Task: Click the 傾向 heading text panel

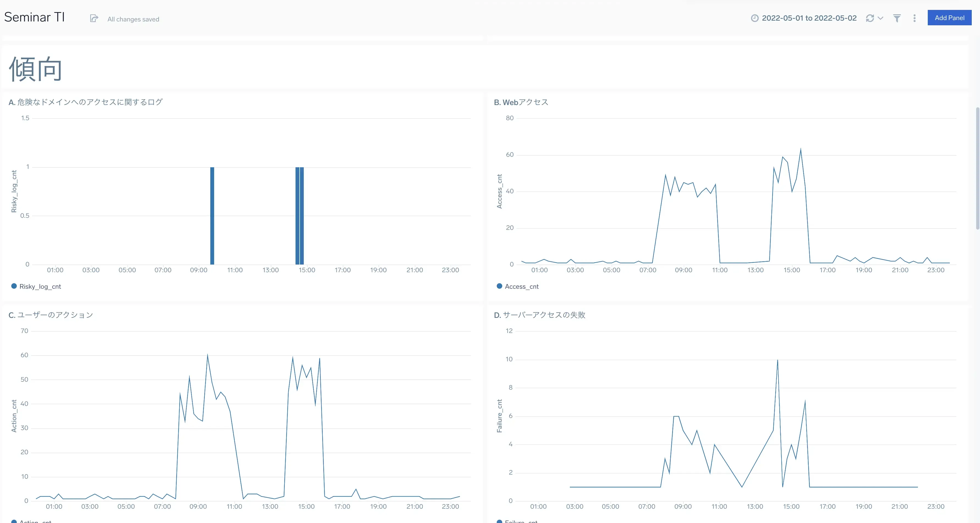Action: tap(35, 68)
